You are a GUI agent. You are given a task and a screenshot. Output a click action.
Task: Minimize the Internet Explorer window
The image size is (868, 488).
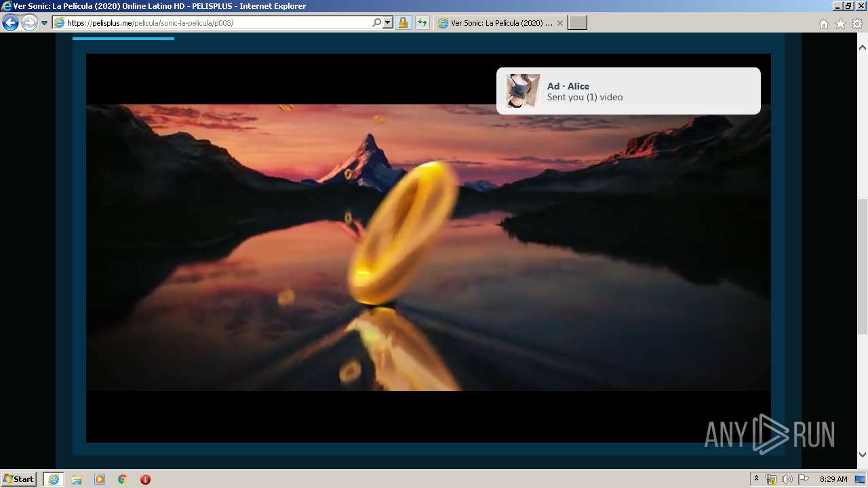click(x=838, y=6)
